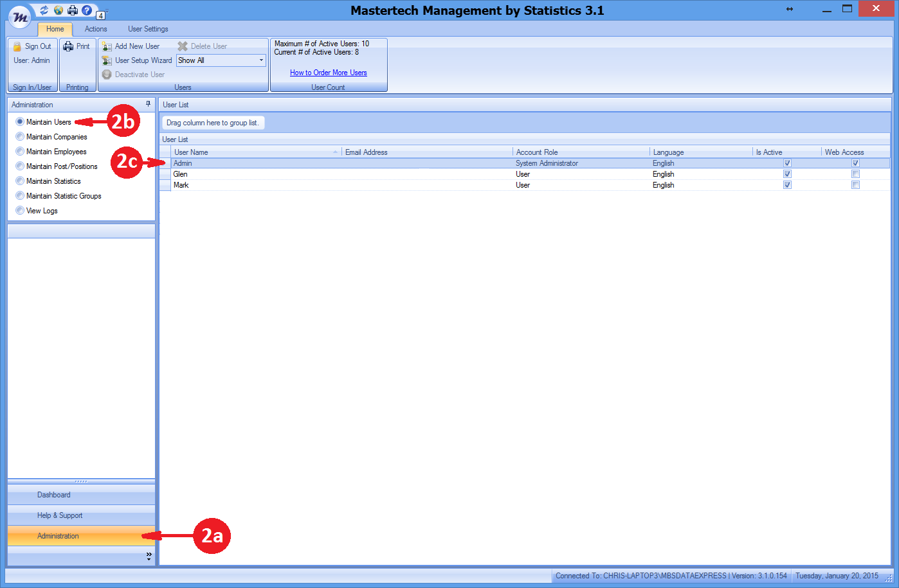The width and height of the screenshot is (899, 588).
Task: Click the sort arrow in User Name column
Action: (336, 152)
